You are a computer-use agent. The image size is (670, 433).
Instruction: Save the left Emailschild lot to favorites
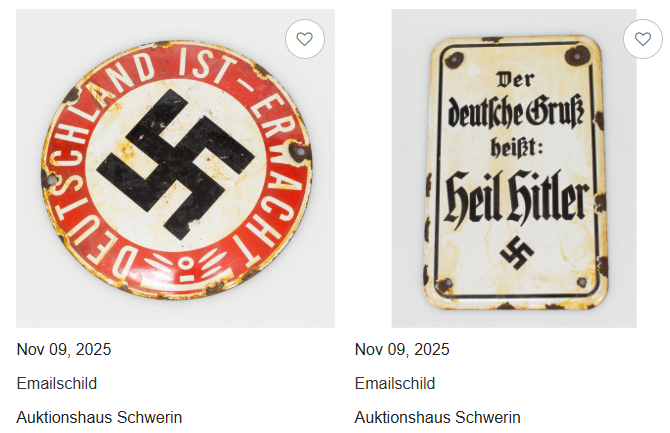(305, 39)
